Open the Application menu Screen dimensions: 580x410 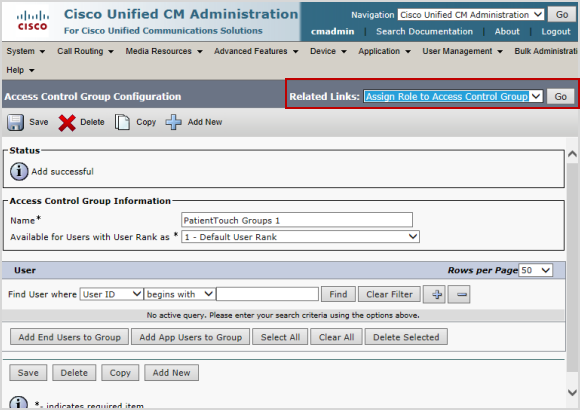tap(384, 51)
